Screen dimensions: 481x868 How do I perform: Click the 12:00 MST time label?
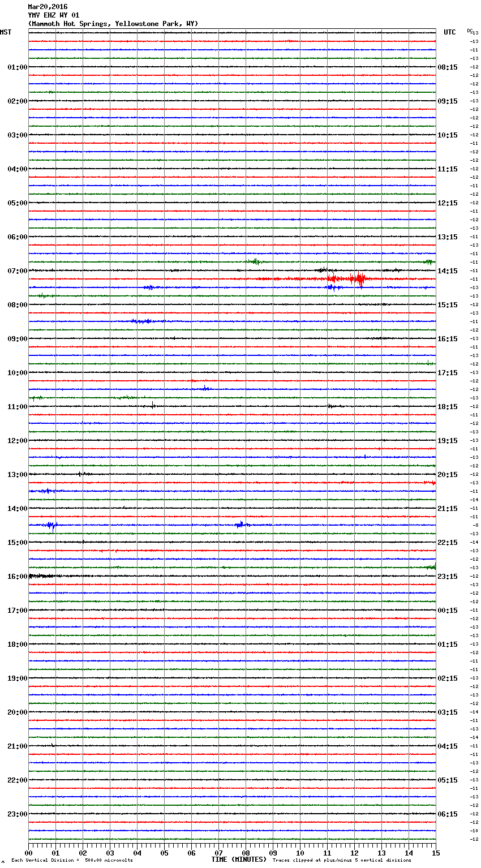[x=18, y=441]
